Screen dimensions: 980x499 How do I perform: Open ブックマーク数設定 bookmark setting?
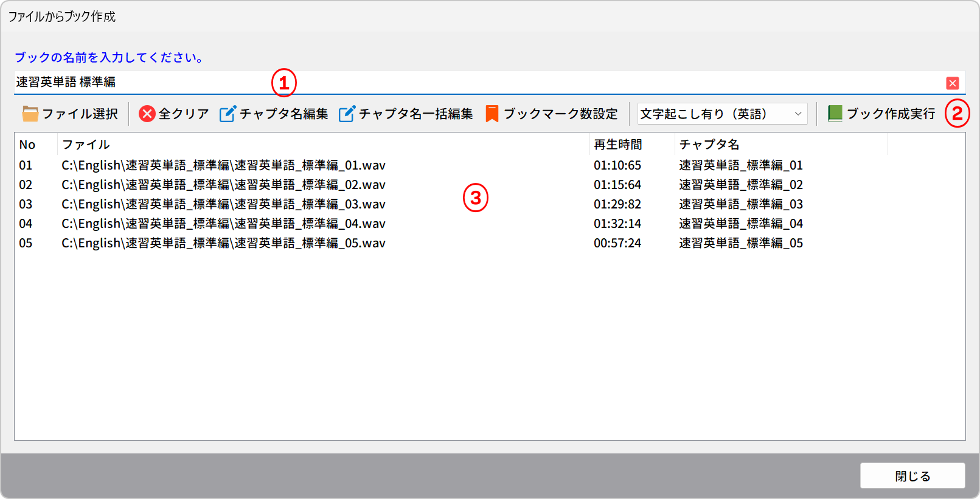(551, 114)
